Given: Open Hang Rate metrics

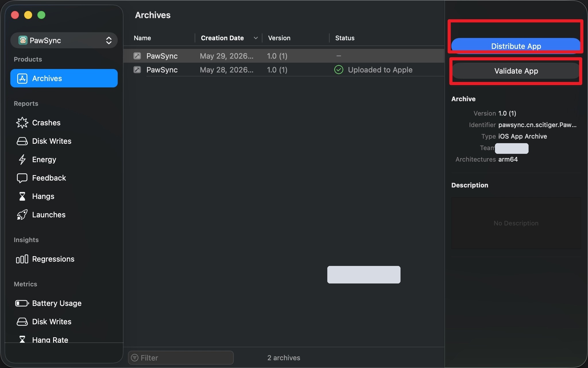Looking at the screenshot, I should (x=50, y=340).
